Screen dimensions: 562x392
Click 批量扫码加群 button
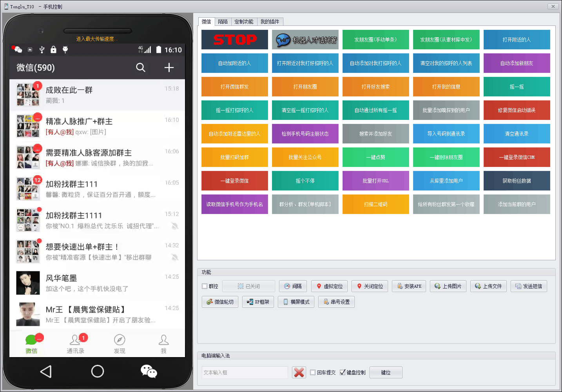235,157
